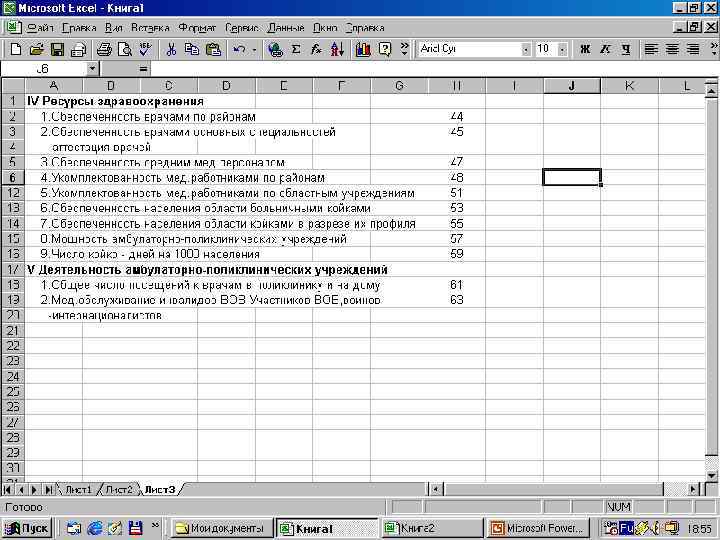The width and height of the screenshot is (720, 540).
Task: Open the Вид menu
Action: click(x=113, y=28)
